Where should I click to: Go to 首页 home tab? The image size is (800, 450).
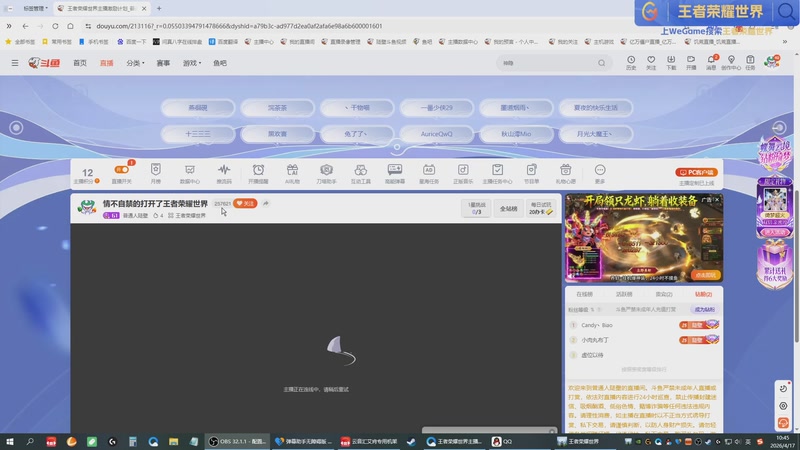[80, 63]
